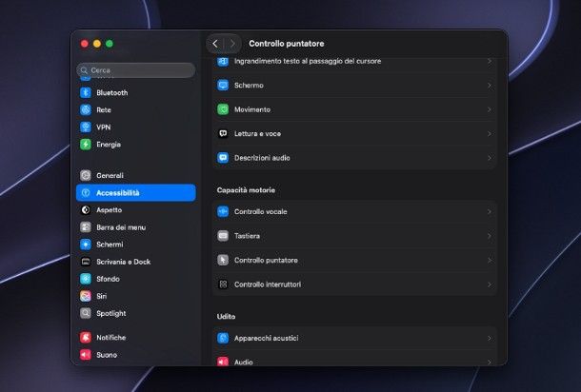Click the Ingrandimento testo row icon
This screenshot has height=392, width=581.
coord(223,62)
